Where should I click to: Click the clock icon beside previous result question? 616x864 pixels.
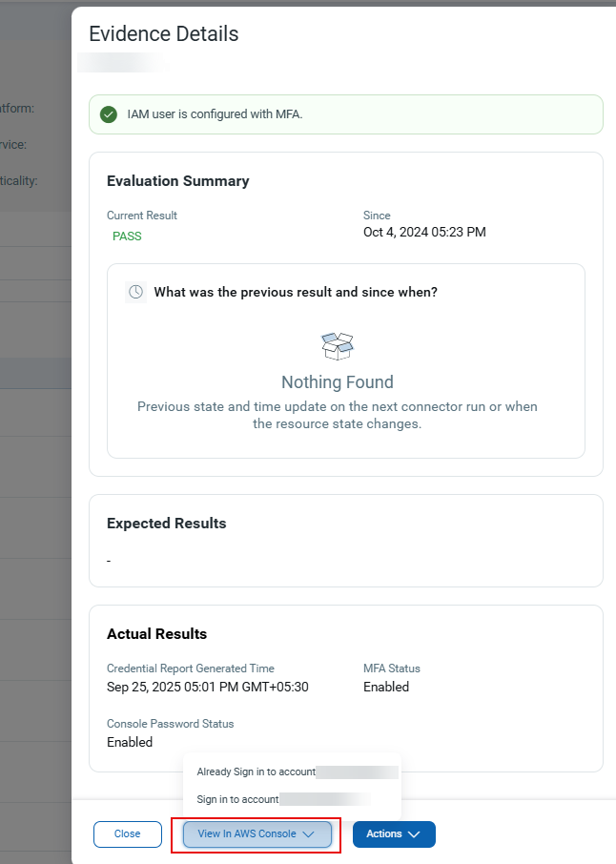pos(134,292)
